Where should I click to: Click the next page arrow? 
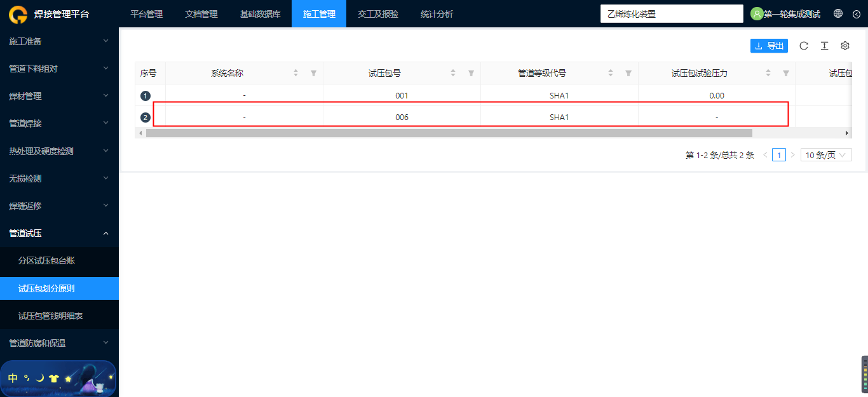pos(792,155)
